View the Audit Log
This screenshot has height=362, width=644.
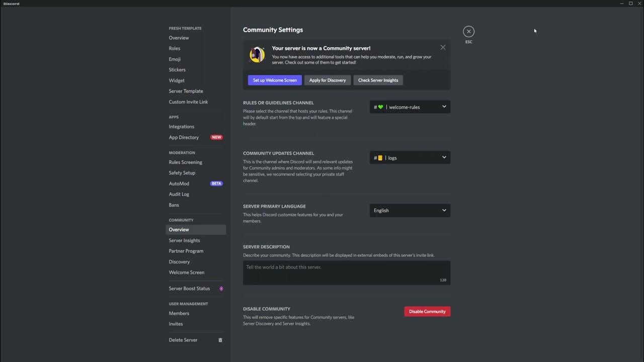click(x=196, y=194)
